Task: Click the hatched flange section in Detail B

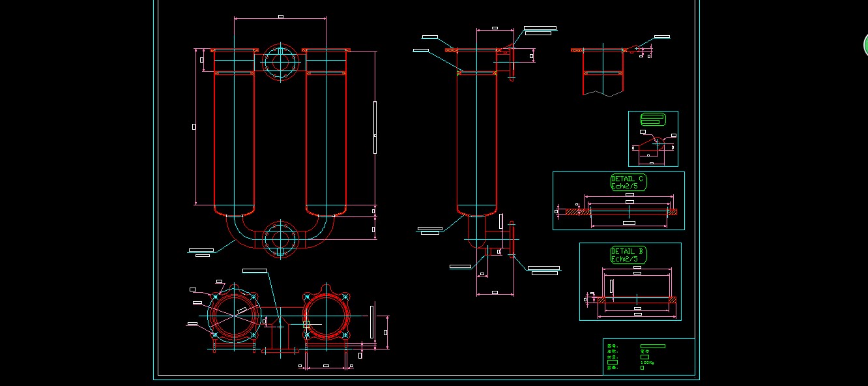Action: [637, 300]
